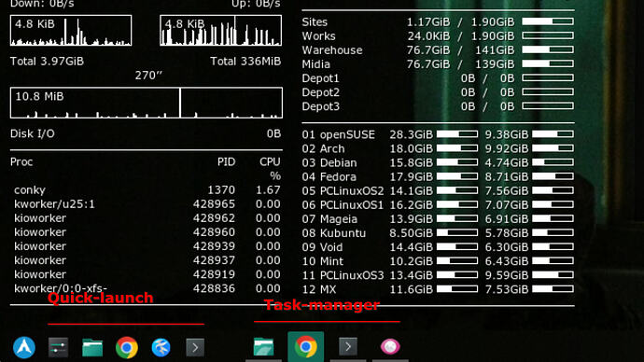
Task: Click the Midia disk usage bar
Action: coord(548,63)
